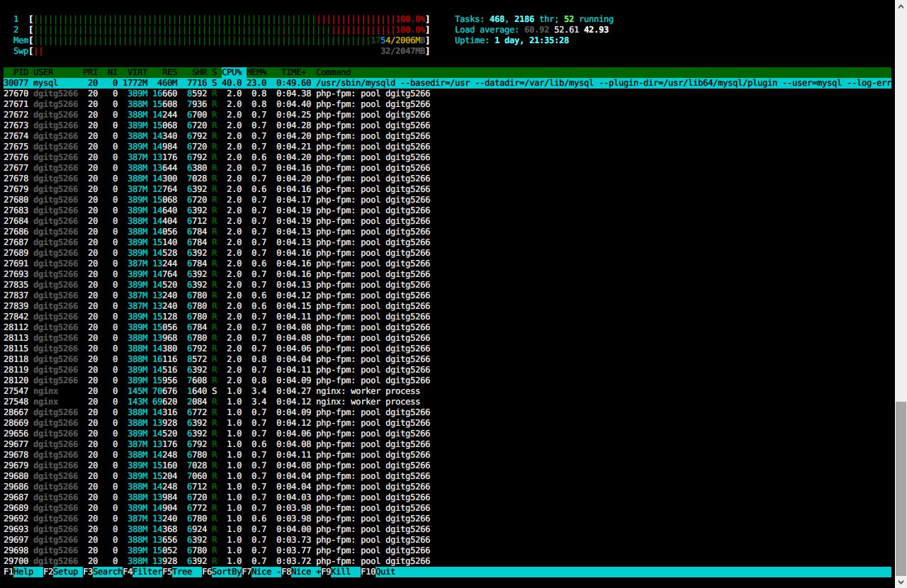Viewport: 907px width, 588px height.
Task: Click the Tasks count line
Action: pyautogui.click(x=534, y=19)
